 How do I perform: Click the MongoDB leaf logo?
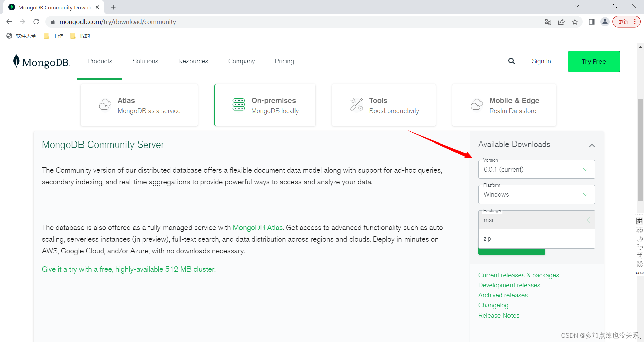point(16,61)
